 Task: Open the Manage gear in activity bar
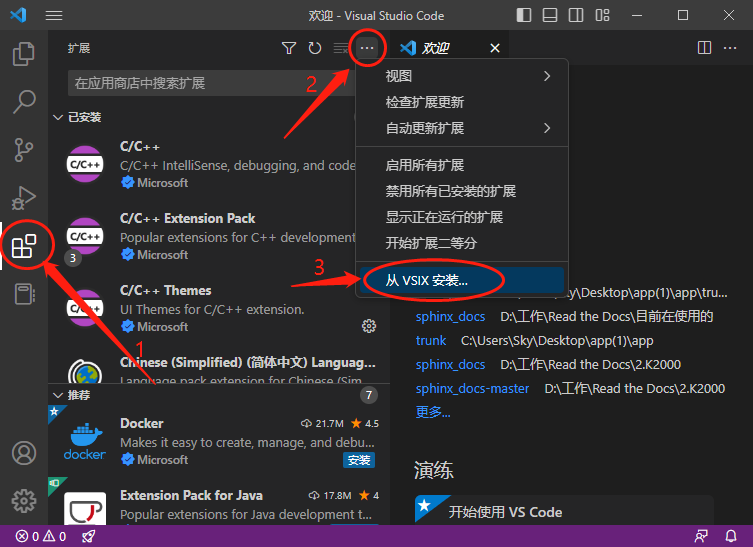click(x=24, y=501)
